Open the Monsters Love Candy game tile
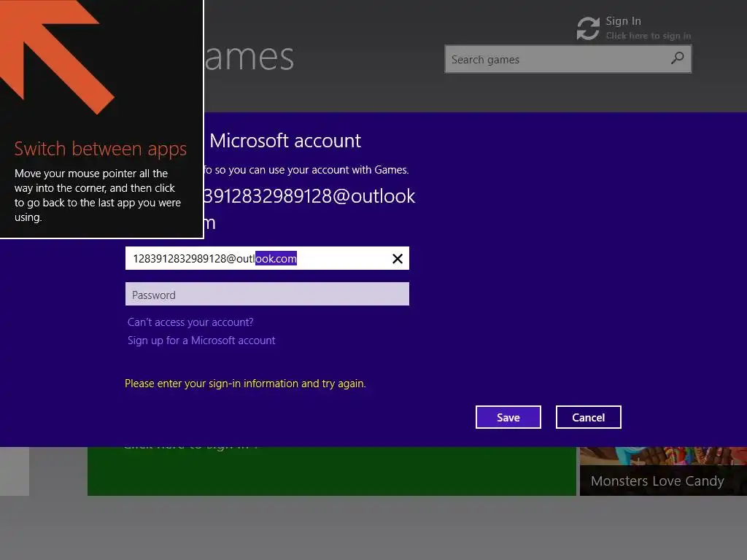The height and width of the screenshot is (560, 747). [663, 471]
